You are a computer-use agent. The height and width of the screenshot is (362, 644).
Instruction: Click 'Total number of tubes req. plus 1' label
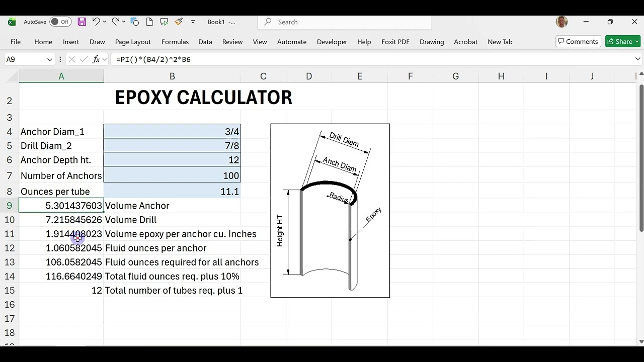tap(174, 290)
